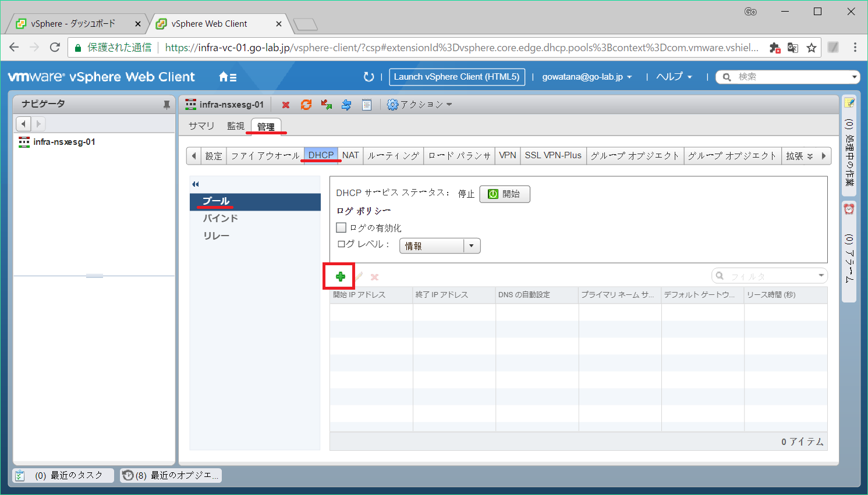Open the ログ レベル dropdown showing 情報
Viewport: 868px width, 495px height.
pyautogui.click(x=440, y=245)
